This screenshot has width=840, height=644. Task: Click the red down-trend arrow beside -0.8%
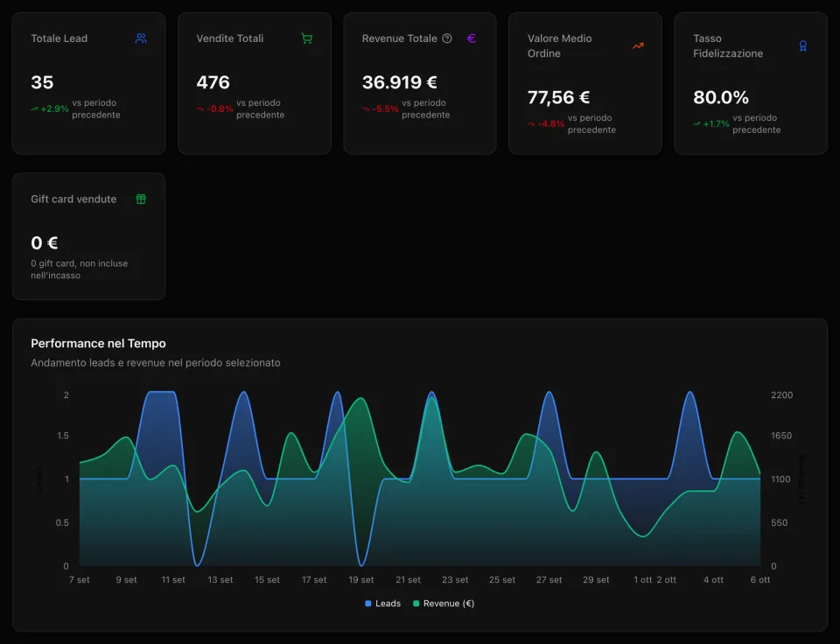tap(200, 108)
